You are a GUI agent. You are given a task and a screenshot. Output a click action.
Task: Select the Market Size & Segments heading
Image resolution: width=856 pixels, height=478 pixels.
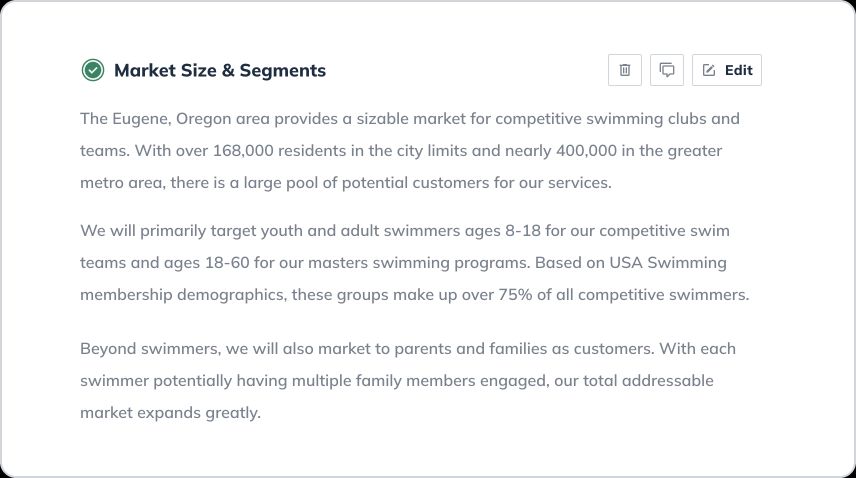click(x=220, y=70)
